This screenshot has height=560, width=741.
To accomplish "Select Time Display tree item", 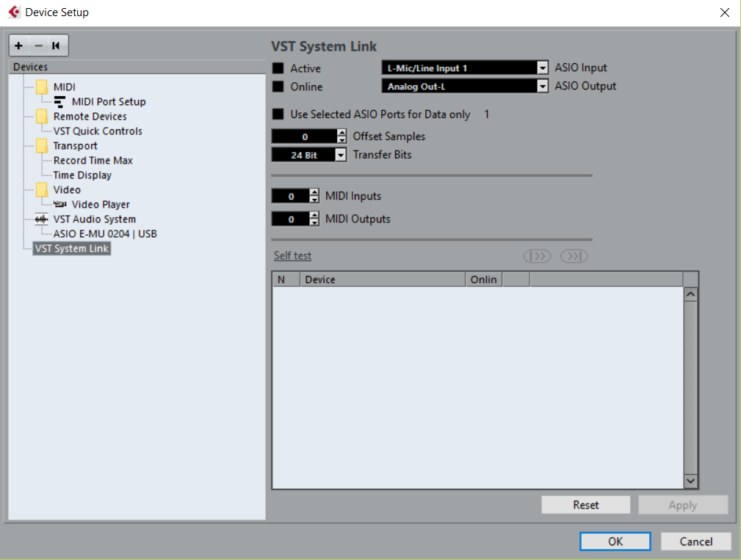I will [82, 175].
